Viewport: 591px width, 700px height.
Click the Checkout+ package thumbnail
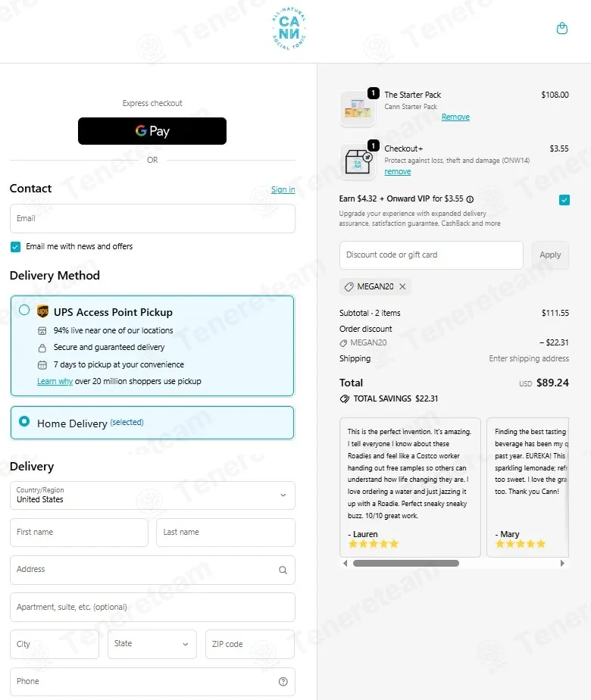pyautogui.click(x=358, y=161)
